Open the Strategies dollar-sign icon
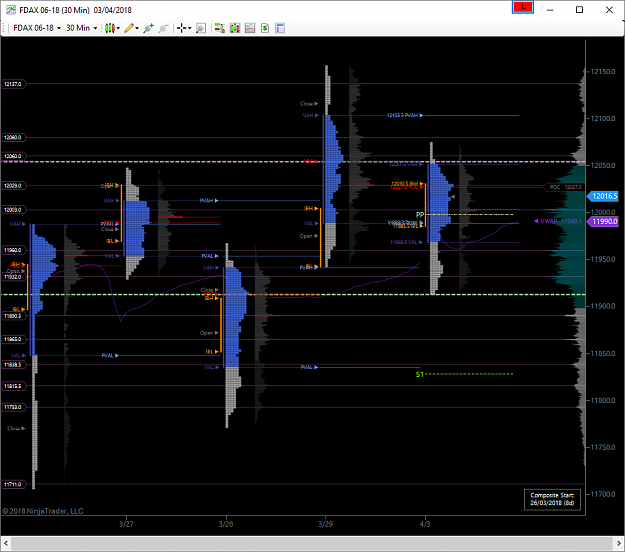This screenshot has width=625, height=552. (x=265, y=28)
